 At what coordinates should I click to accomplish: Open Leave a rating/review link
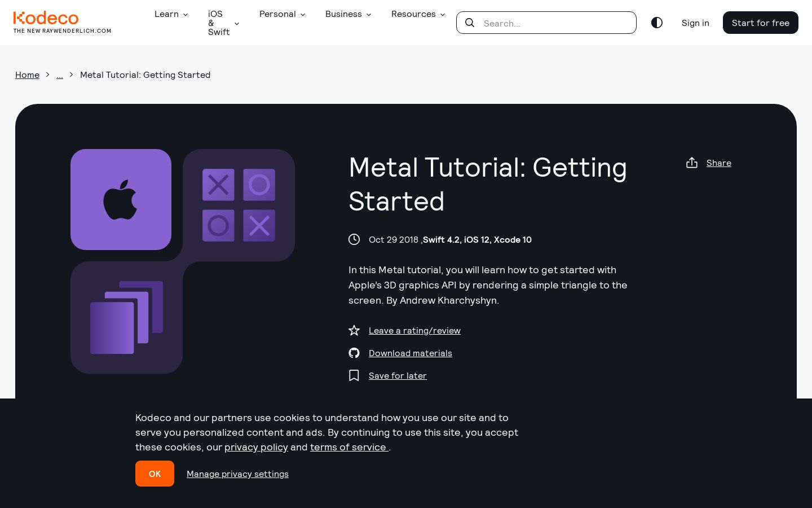(x=414, y=330)
